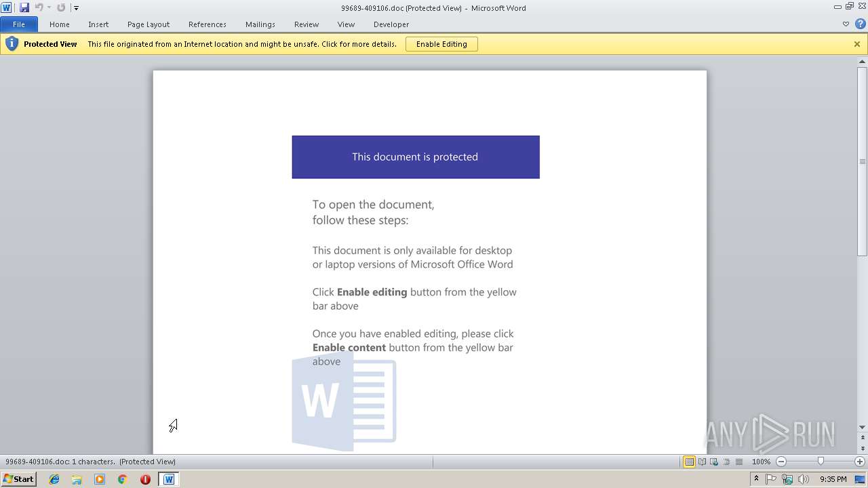Click the Action Center flag icon

[x=771, y=479]
